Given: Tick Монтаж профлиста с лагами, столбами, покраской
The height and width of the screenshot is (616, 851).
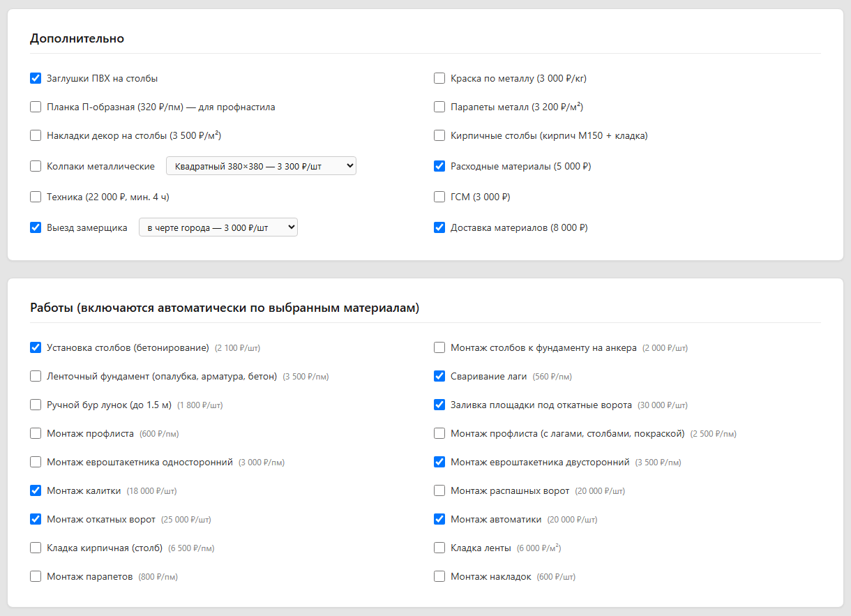Looking at the screenshot, I should pos(439,433).
